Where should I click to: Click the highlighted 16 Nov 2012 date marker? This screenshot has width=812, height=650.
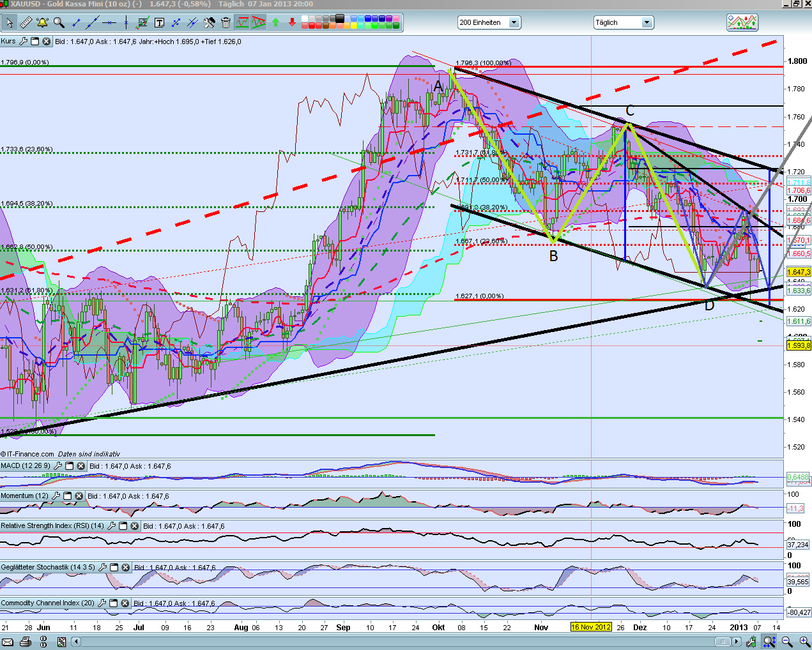coord(591,627)
